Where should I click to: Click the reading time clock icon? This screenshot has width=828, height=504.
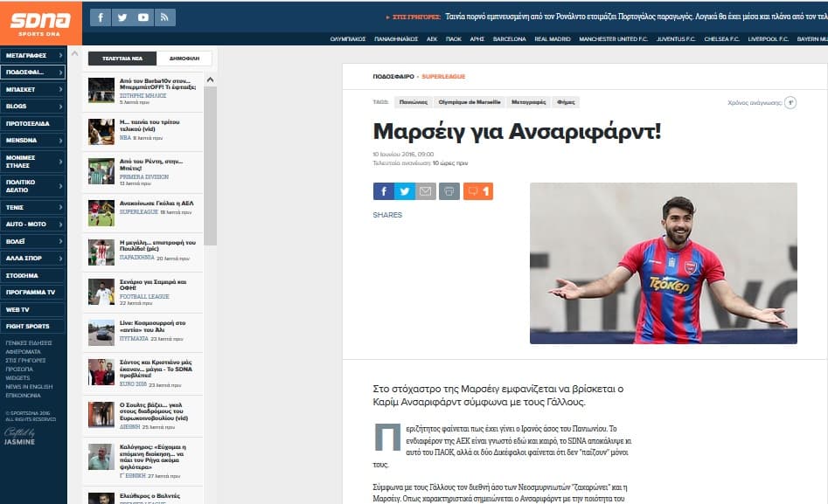790,102
